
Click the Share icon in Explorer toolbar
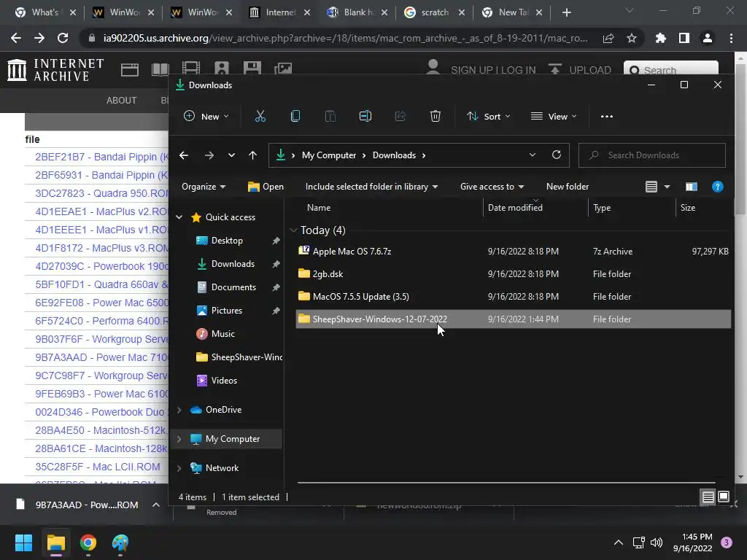[x=400, y=116]
